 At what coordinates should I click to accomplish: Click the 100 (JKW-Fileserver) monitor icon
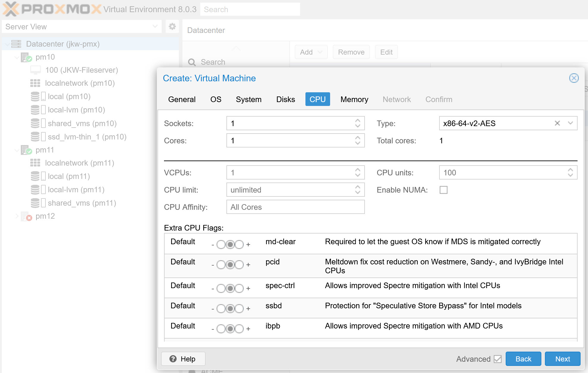click(x=36, y=70)
